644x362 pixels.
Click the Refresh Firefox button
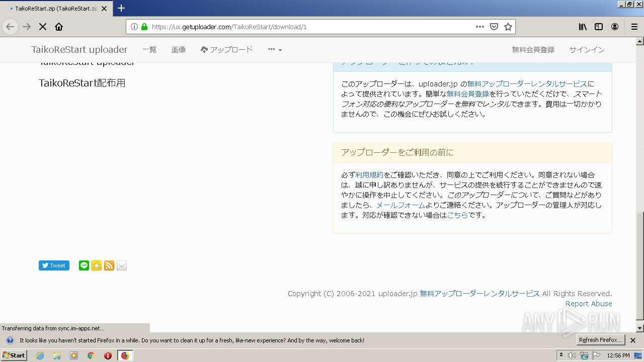pos(601,340)
